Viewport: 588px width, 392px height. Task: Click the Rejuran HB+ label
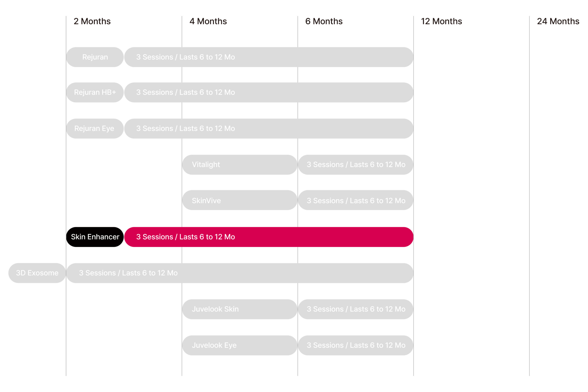95,92
